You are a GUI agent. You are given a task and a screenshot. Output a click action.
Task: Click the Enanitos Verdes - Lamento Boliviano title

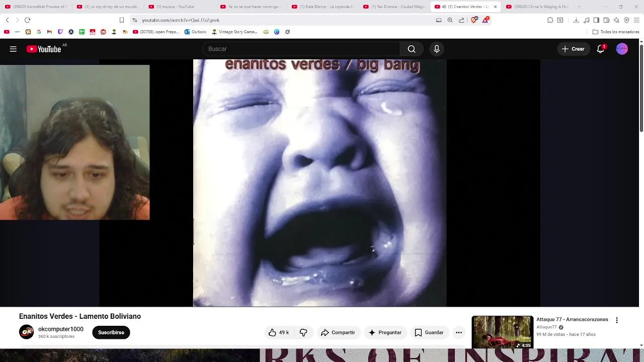(80, 316)
